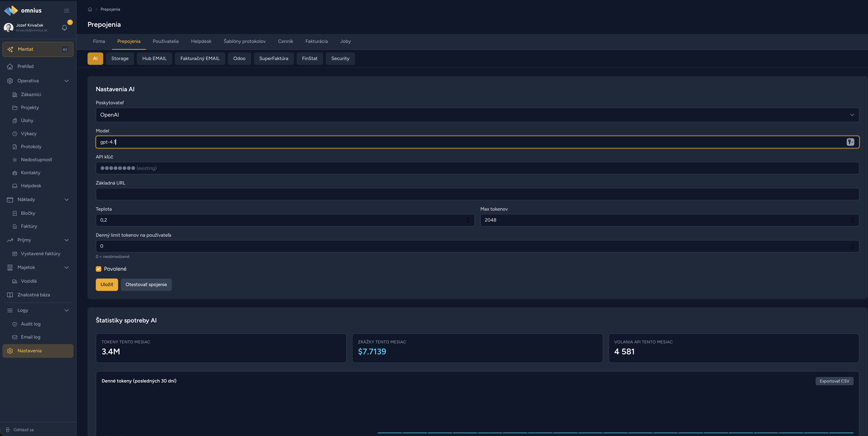Collapse the Logy section chevron
868x436 pixels.
[66, 310]
